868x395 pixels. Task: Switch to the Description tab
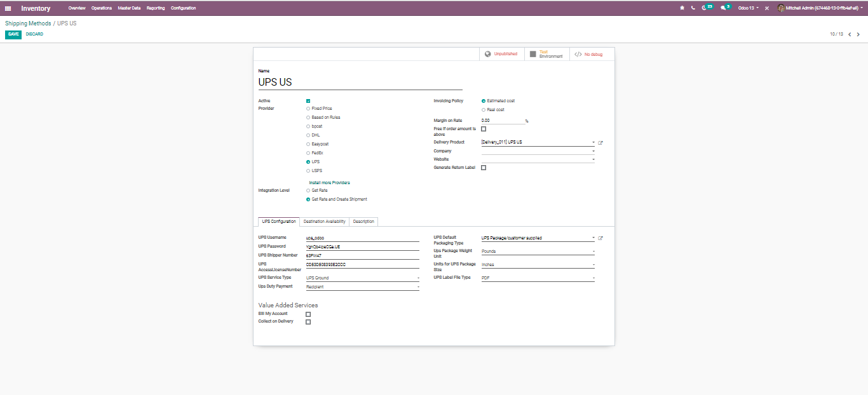[x=363, y=222]
